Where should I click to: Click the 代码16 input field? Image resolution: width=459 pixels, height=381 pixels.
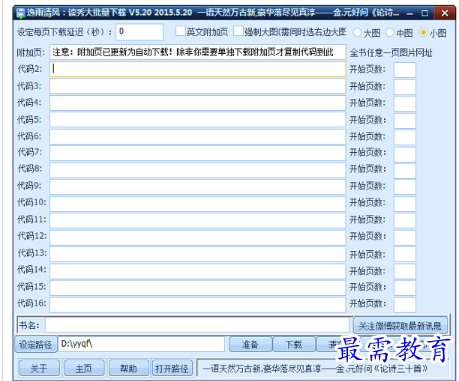pos(198,304)
